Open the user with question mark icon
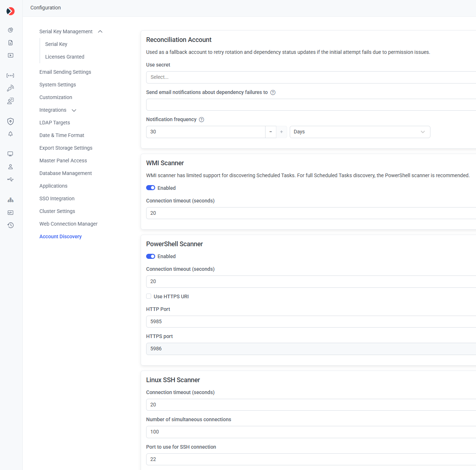Image resolution: width=476 pixels, height=470 pixels. [x=10, y=101]
